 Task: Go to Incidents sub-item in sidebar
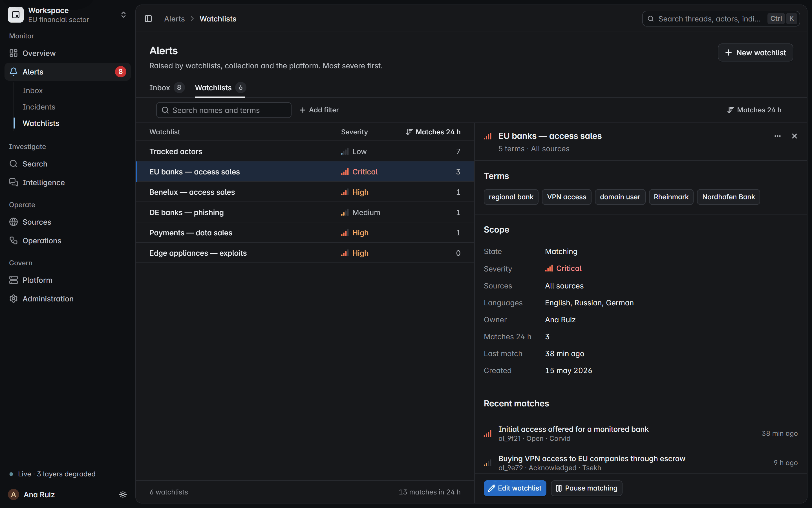point(39,107)
